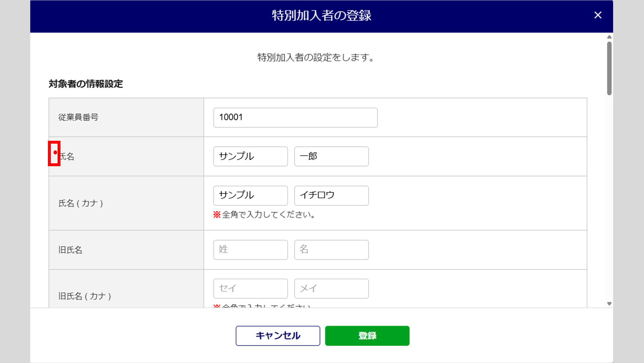Click the 旧氏名 row label

coord(70,250)
